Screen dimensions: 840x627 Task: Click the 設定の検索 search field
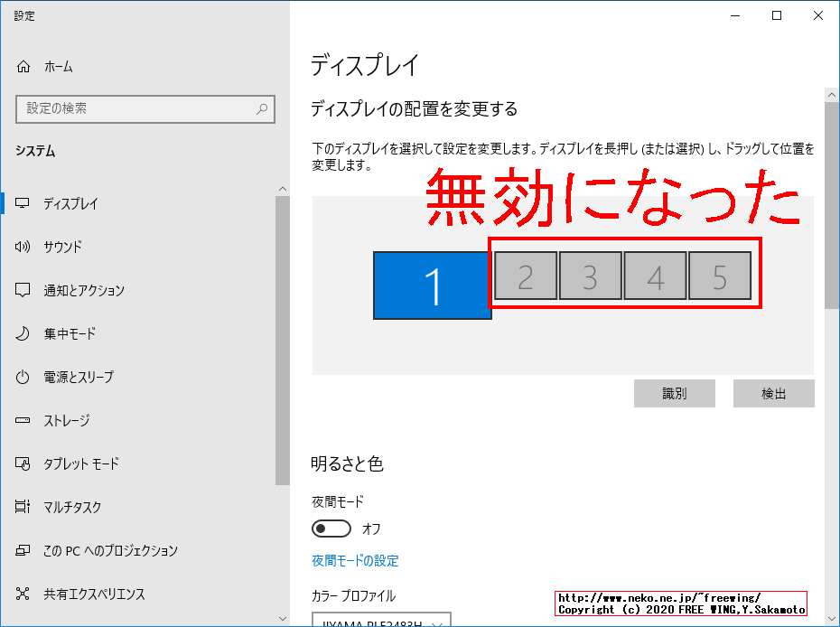tap(145, 108)
